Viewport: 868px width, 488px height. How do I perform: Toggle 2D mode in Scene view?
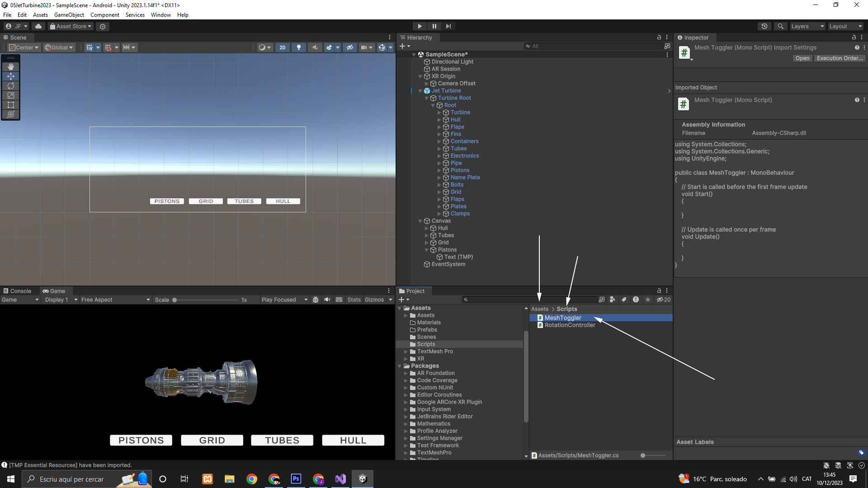(x=283, y=47)
